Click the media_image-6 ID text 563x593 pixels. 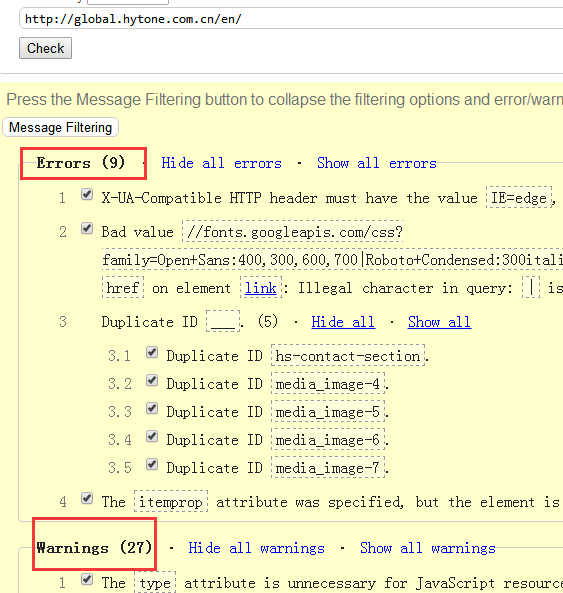pos(328,440)
